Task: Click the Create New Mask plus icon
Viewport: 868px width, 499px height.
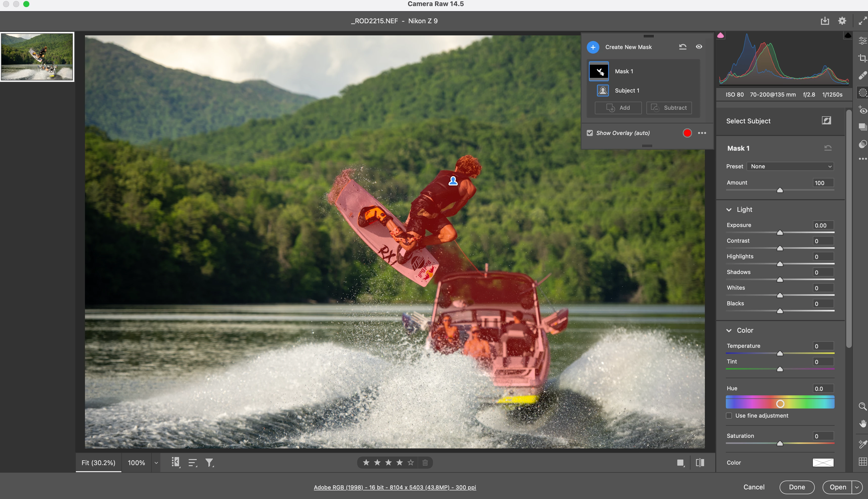Action: (593, 47)
